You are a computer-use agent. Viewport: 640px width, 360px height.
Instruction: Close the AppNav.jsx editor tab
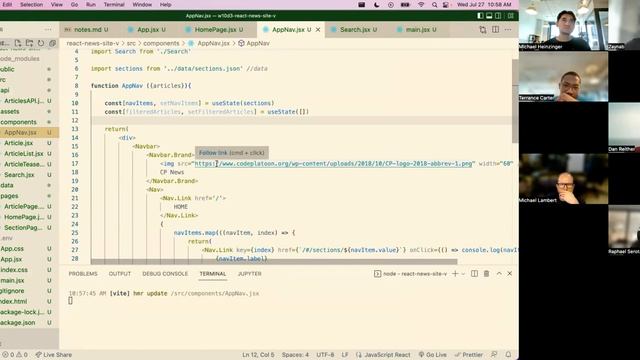[x=318, y=30]
